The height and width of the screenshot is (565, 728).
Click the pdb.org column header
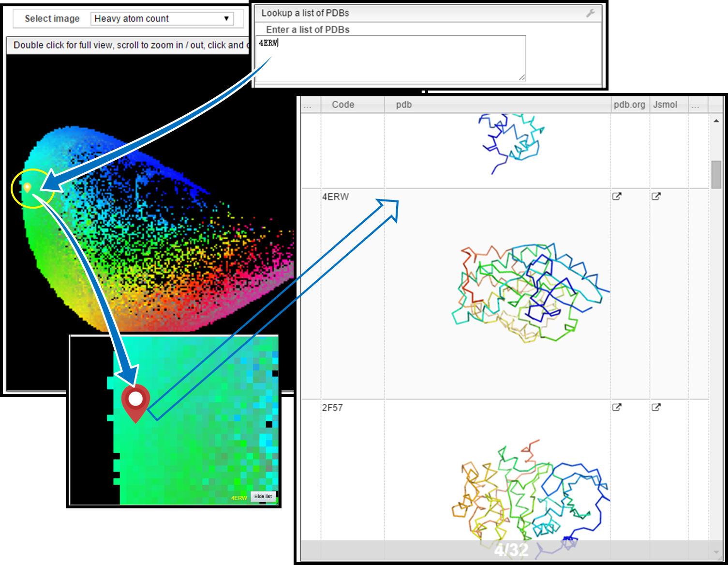coord(629,105)
